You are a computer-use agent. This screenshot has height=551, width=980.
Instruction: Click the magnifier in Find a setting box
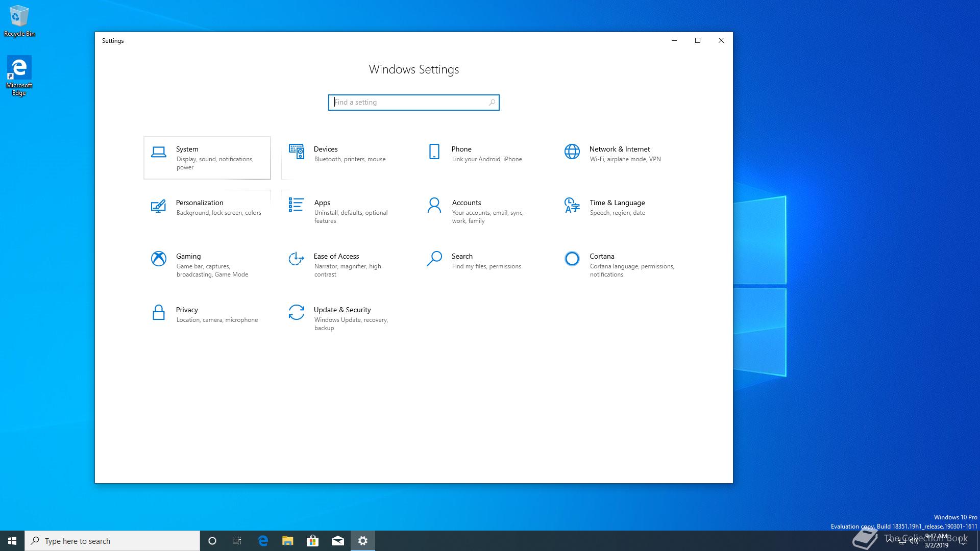click(492, 103)
